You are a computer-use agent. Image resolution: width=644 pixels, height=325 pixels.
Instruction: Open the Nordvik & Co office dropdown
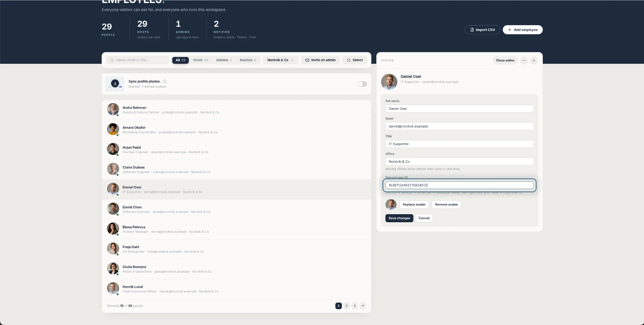[x=280, y=60]
